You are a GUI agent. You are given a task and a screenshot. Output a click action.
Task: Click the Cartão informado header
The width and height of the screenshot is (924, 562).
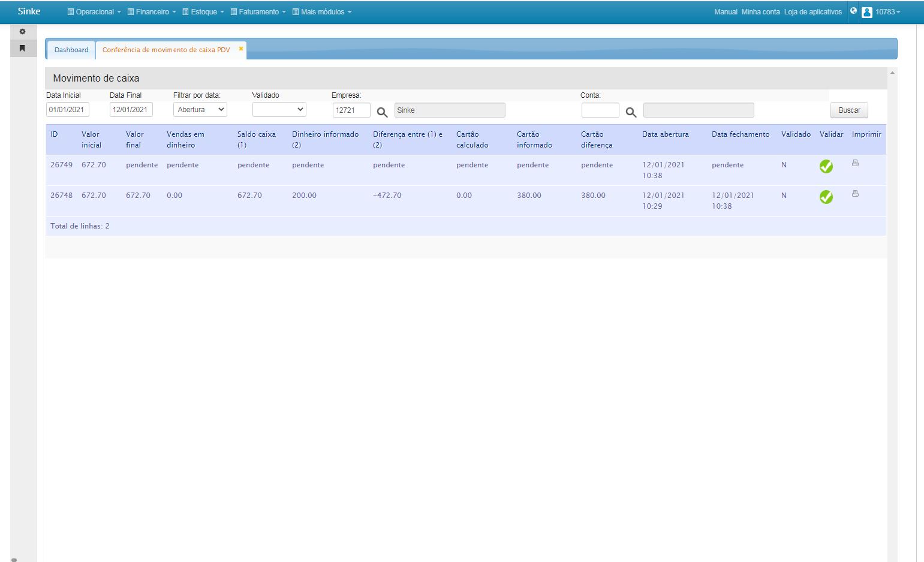(x=534, y=140)
